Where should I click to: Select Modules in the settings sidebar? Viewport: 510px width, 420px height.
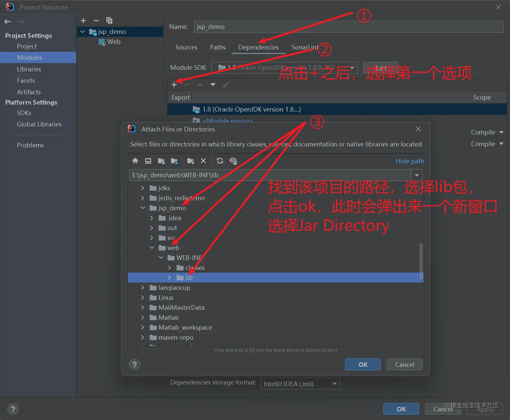[38, 58]
